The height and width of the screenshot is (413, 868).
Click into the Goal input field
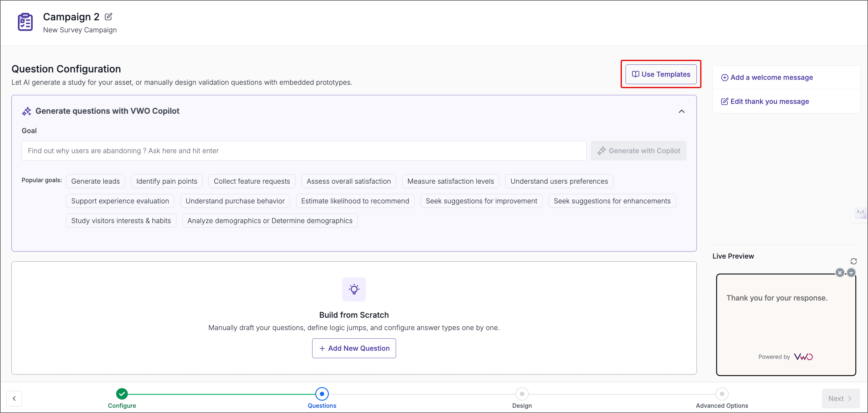303,150
